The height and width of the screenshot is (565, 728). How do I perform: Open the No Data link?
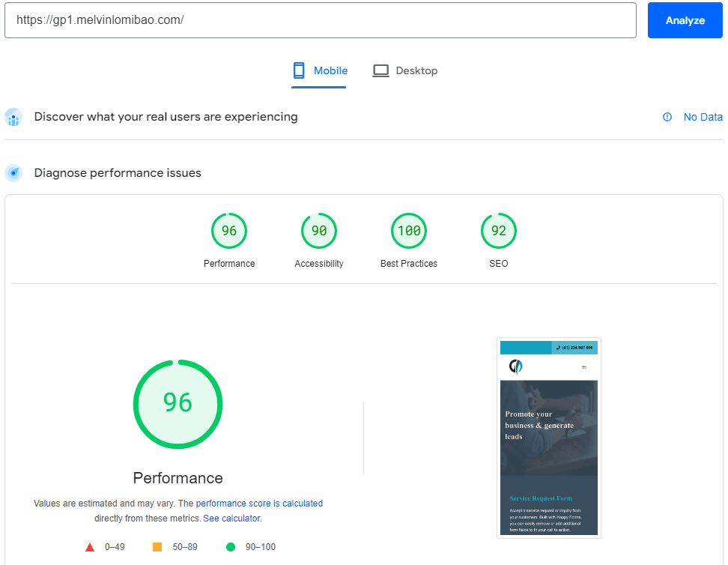pos(703,118)
